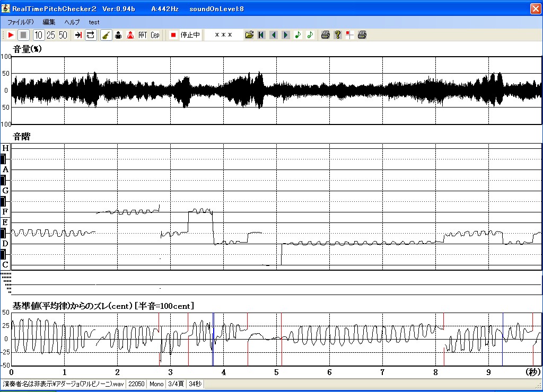Viewport: 543px width, 392px height.
Task: Click the 音量(%) graph heading
Action: [x=27, y=49]
